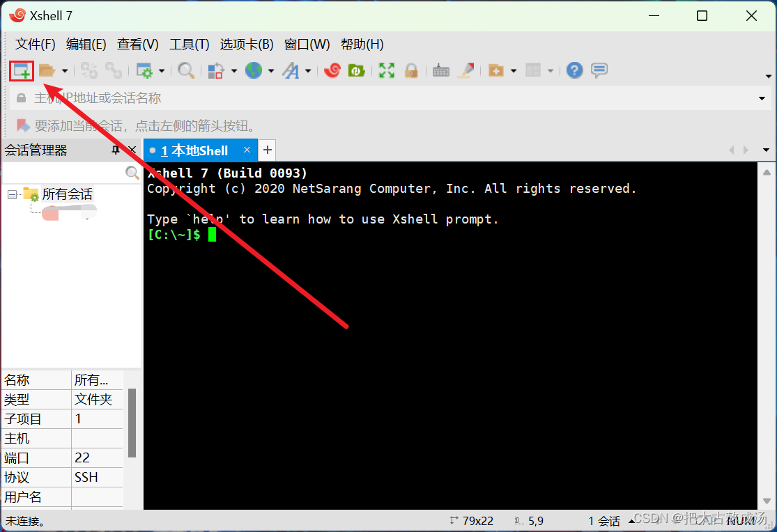The image size is (777, 532).
Task: Pin the 会话管理器 panel
Action: coord(116,150)
